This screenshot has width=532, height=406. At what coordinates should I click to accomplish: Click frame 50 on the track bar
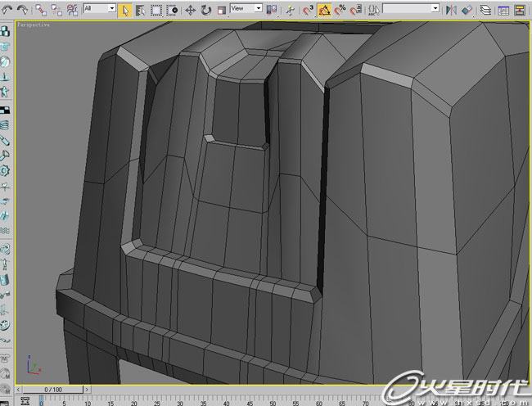pos(273,403)
